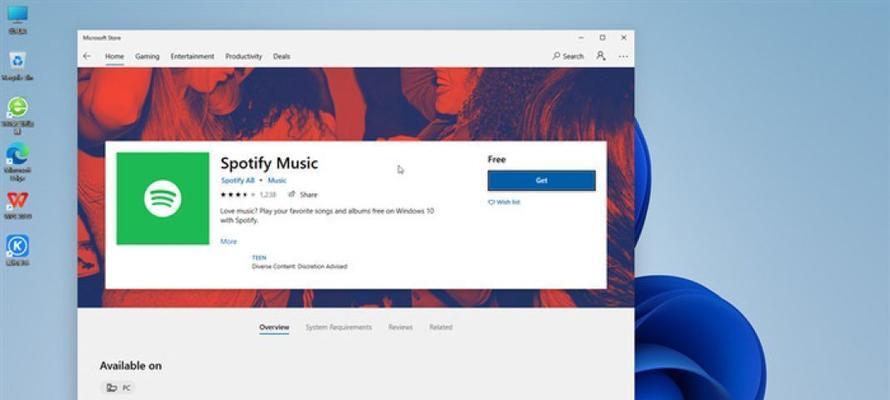
Task: Open the blue K app desktop icon
Action: (x=18, y=250)
